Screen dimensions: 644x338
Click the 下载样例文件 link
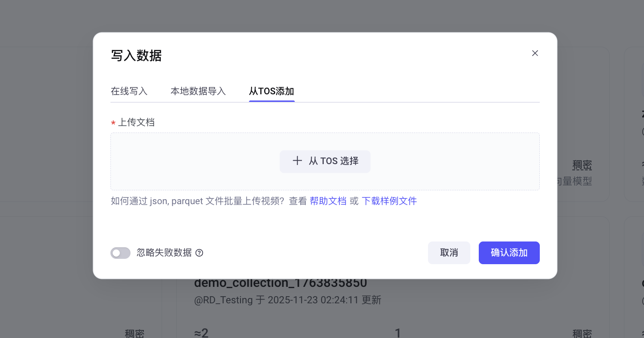click(x=389, y=201)
